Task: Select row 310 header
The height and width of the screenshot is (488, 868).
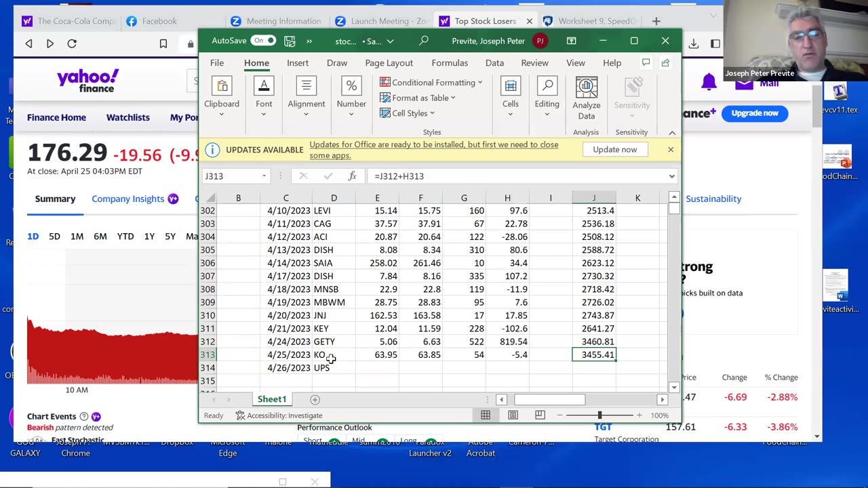Action: 208,316
